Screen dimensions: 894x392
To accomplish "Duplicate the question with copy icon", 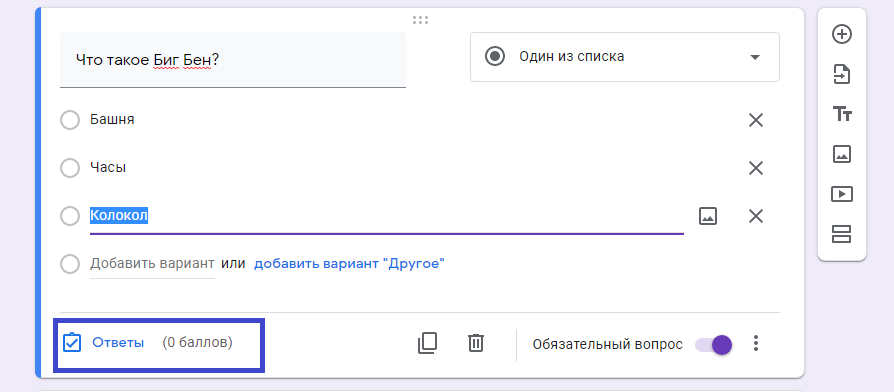I will 427,343.
